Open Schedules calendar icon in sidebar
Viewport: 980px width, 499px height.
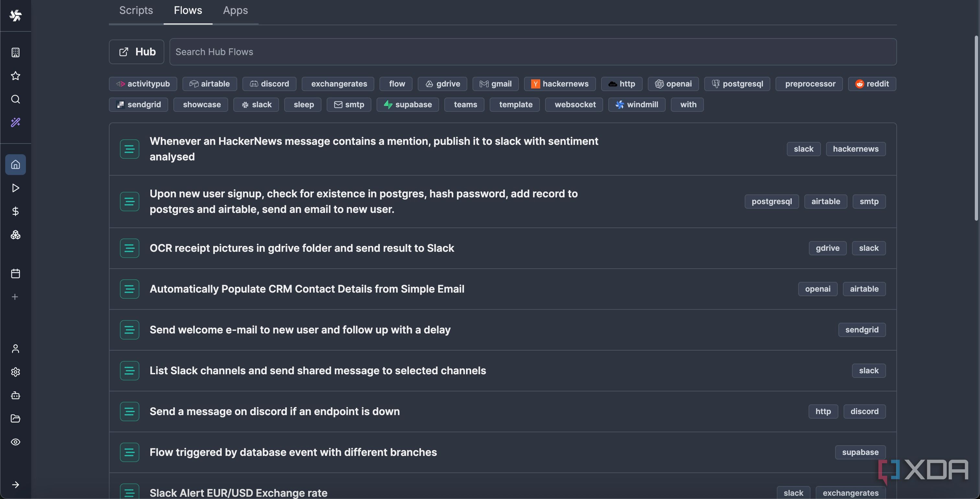coord(16,273)
